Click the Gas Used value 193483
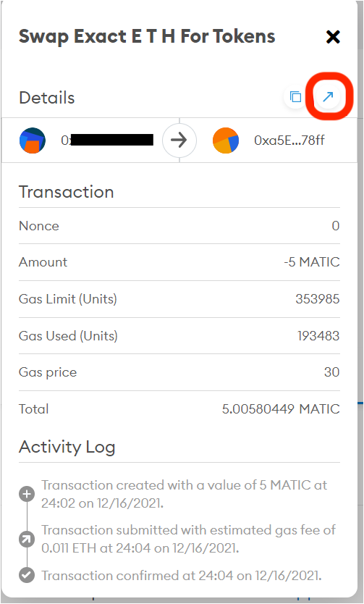This screenshot has width=364, height=604. (318, 336)
